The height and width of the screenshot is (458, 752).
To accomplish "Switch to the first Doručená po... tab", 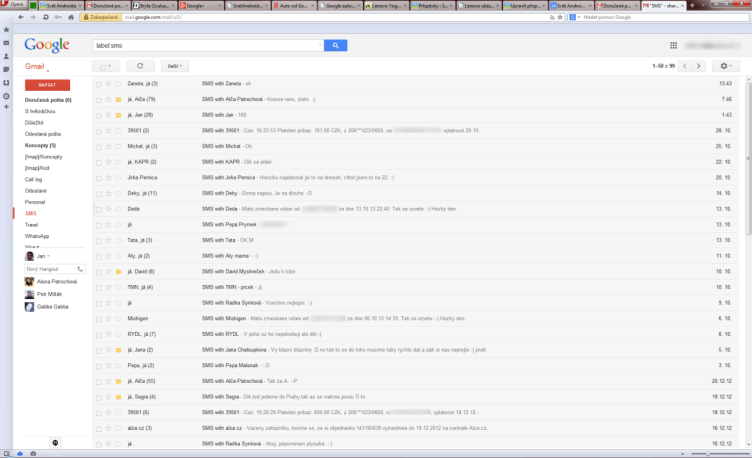I will coord(108,6).
